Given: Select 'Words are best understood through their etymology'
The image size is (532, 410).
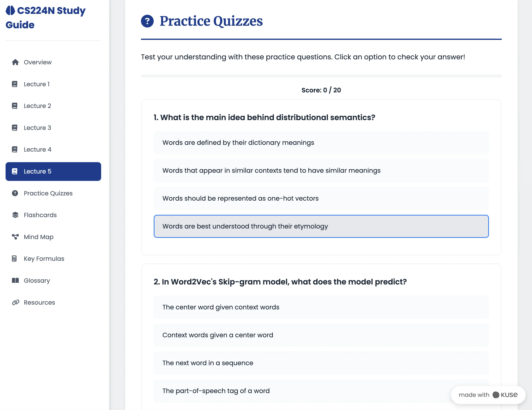Looking at the screenshot, I should [321, 226].
